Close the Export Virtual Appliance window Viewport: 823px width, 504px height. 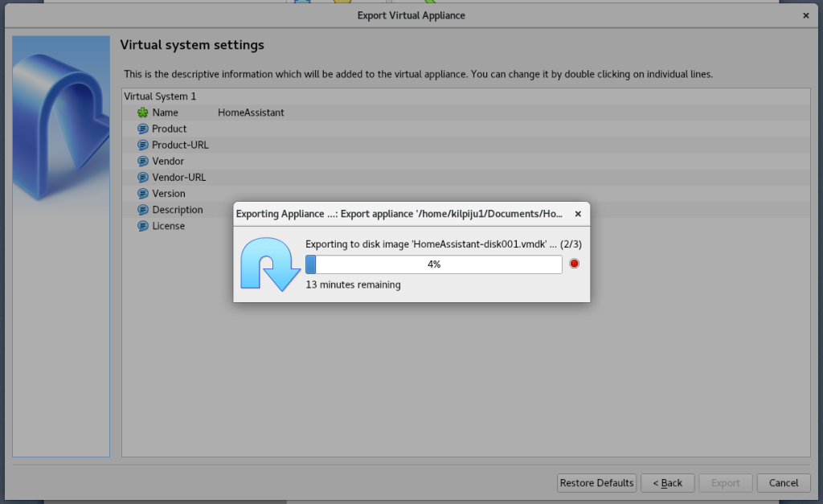[x=806, y=15]
